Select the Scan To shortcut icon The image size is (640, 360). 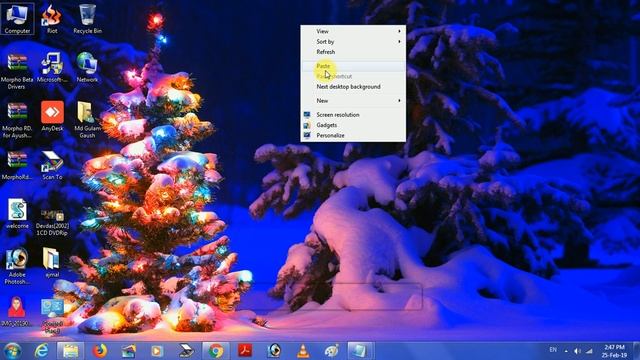[x=52, y=165]
